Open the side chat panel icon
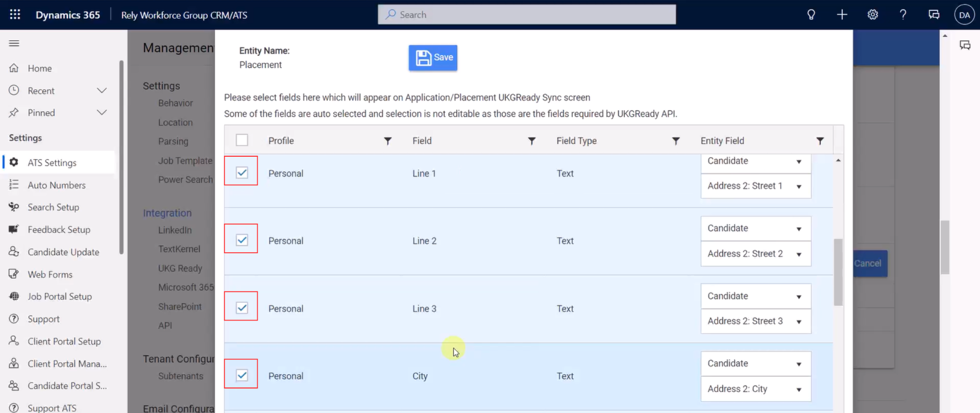Screen dimensions: 980x413 tap(965, 45)
